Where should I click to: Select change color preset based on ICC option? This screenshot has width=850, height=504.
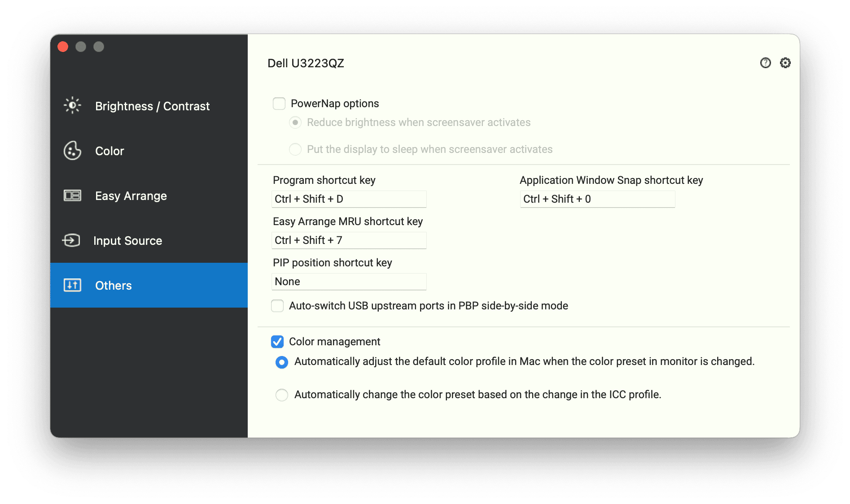pyautogui.click(x=282, y=395)
